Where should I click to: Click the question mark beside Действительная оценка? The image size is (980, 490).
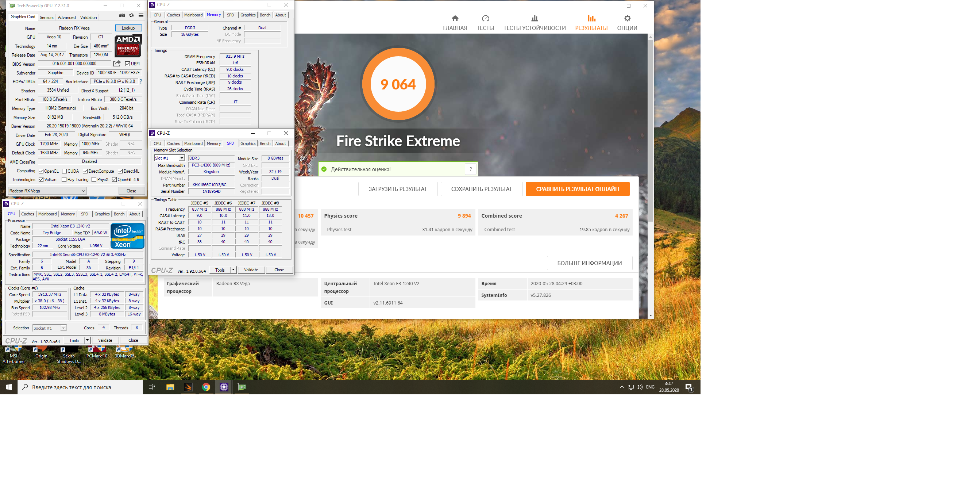471,169
